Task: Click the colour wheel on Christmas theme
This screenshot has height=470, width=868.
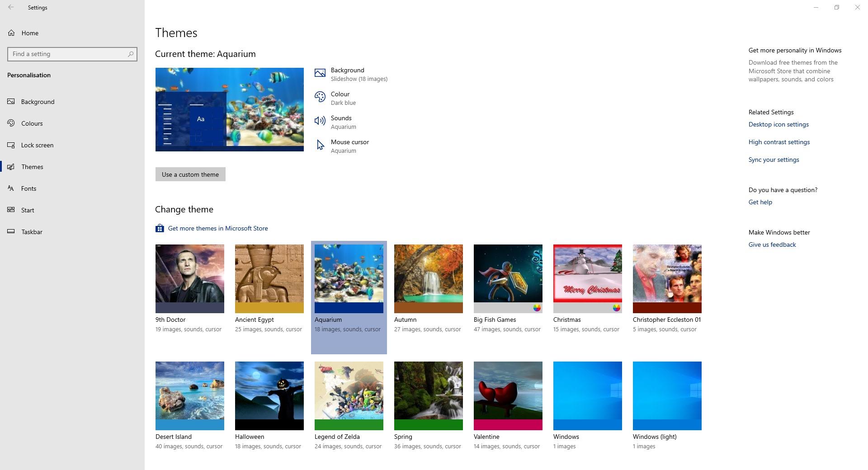Action: pyautogui.click(x=617, y=308)
